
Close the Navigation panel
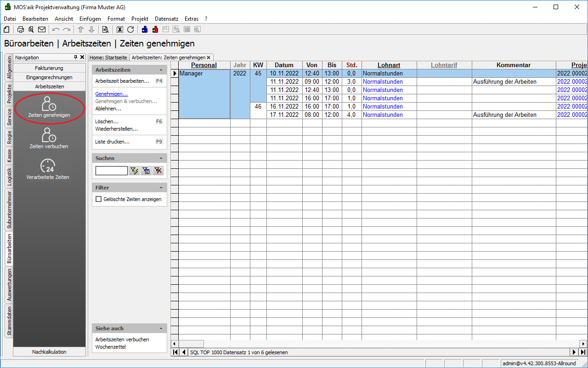pyautogui.click(x=82, y=57)
